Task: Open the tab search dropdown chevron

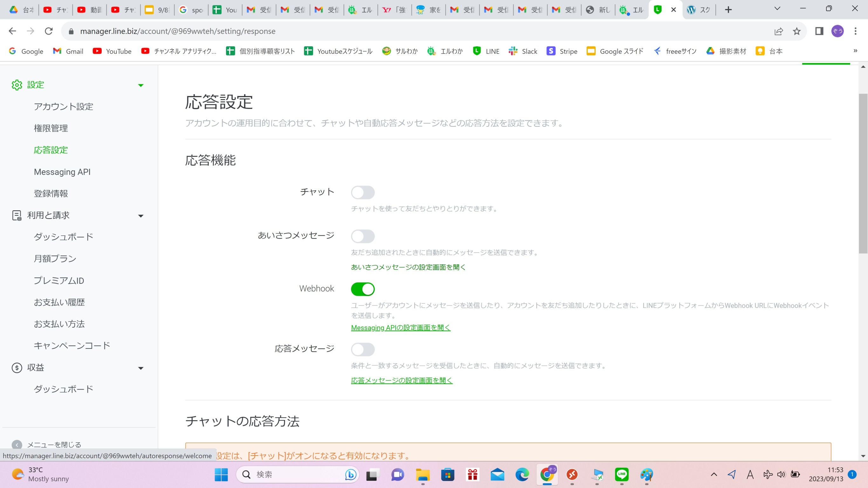Action: pyautogui.click(x=777, y=9)
